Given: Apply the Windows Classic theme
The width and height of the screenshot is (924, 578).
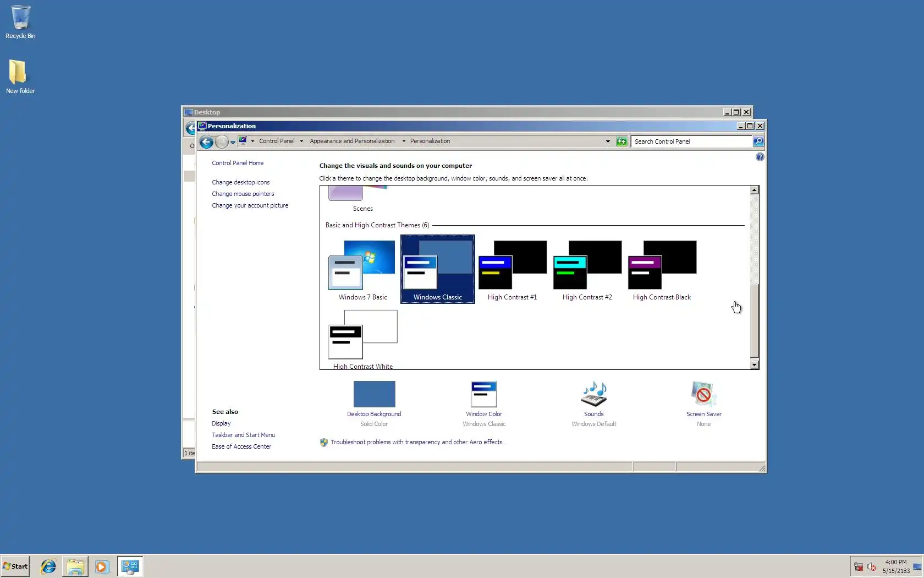Looking at the screenshot, I should click(x=438, y=270).
